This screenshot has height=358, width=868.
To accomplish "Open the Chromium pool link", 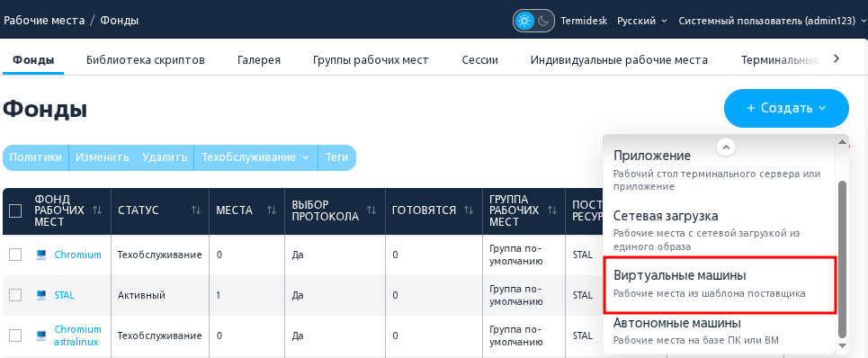I will click(x=77, y=255).
